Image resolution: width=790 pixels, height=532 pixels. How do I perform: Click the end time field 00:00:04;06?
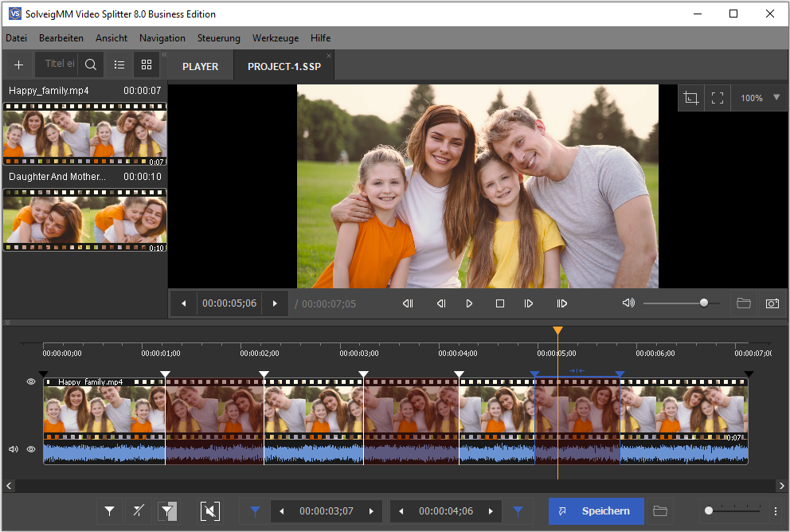446,511
